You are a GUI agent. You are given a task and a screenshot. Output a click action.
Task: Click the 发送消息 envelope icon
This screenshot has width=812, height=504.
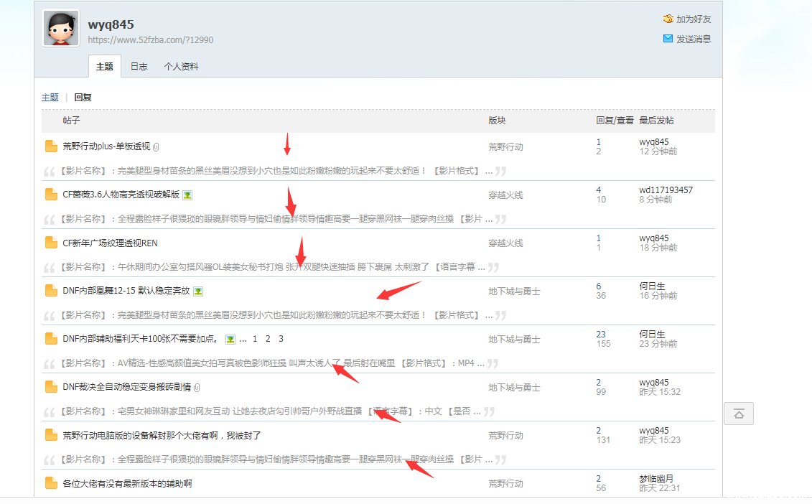(668, 39)
